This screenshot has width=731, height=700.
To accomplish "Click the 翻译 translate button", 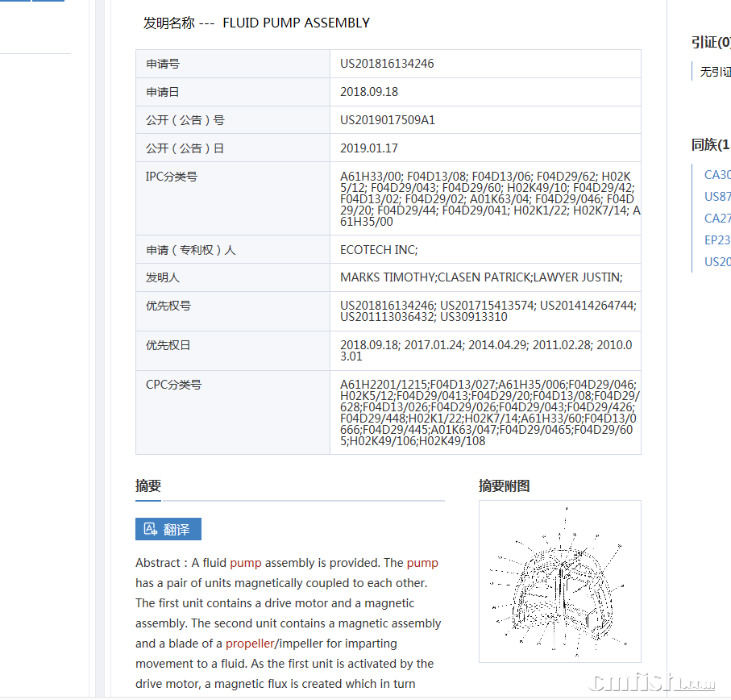I will click(x=168, y=529).
